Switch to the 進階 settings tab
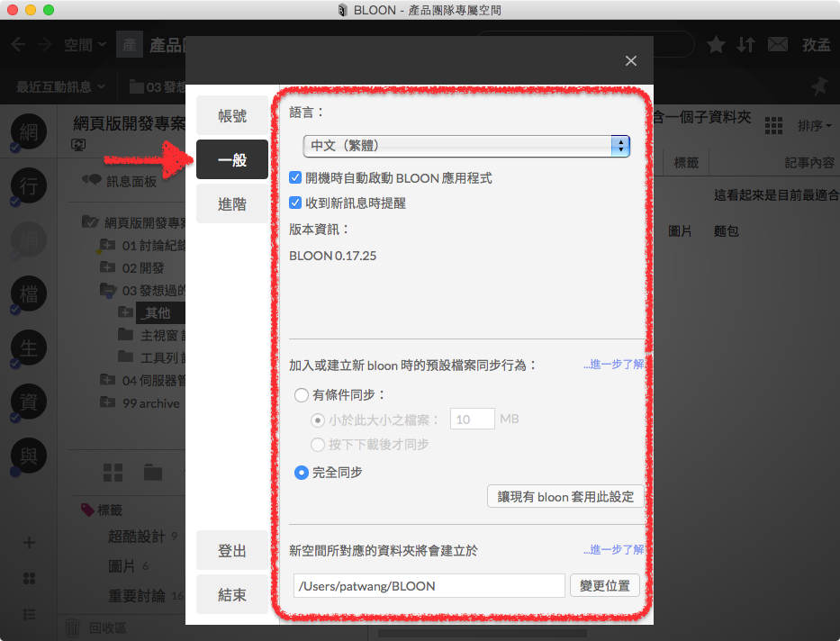Screen dimensions: 840x641 pyautogui.click(x=232, y=203)
